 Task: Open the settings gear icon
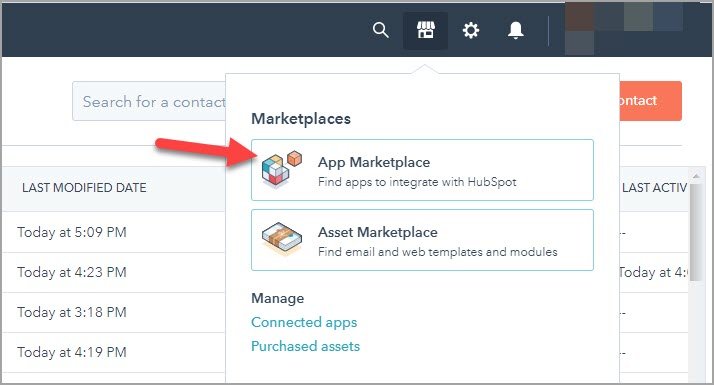tap(471, 31)
